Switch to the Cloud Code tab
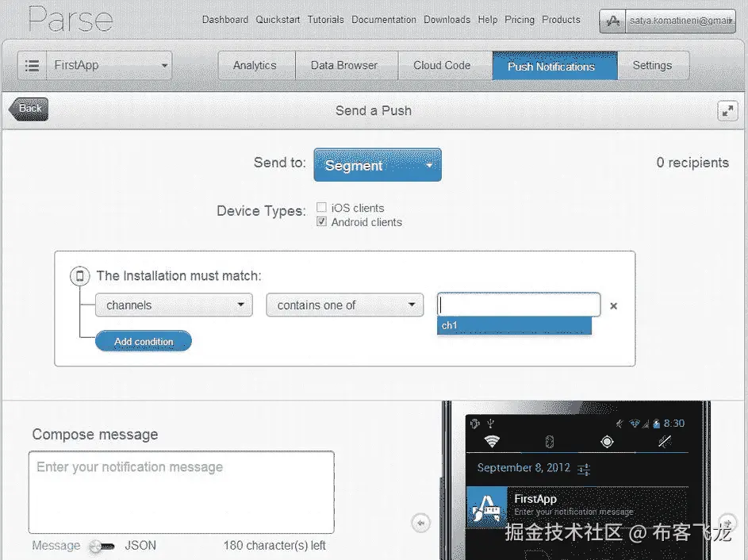The width and height of the screenshot is (748, 560). (444, 65)
